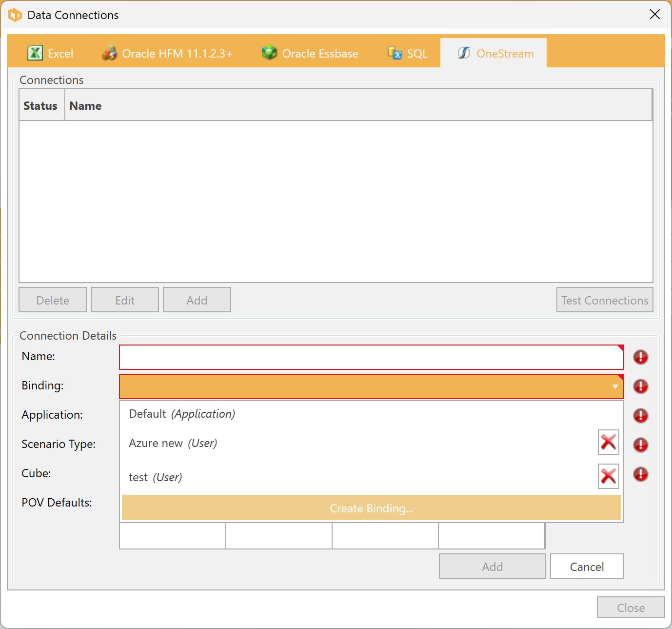Click the Binding: label text
The width and height of the screenshot is (672, 629).
42,386
